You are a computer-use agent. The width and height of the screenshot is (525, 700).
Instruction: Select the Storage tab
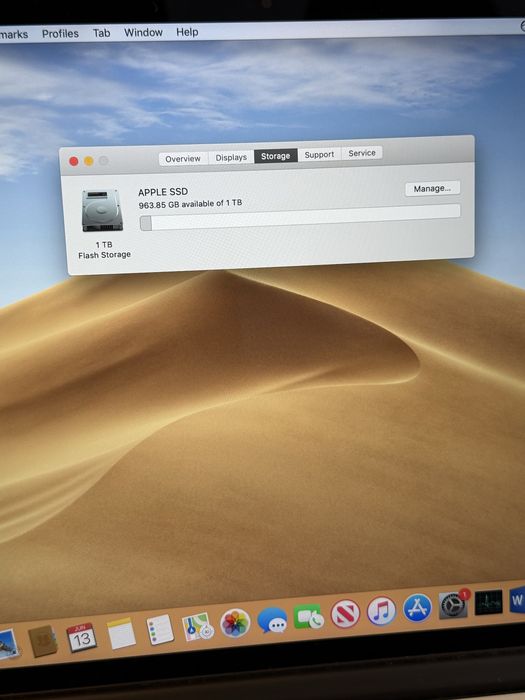tap(275, 156)
